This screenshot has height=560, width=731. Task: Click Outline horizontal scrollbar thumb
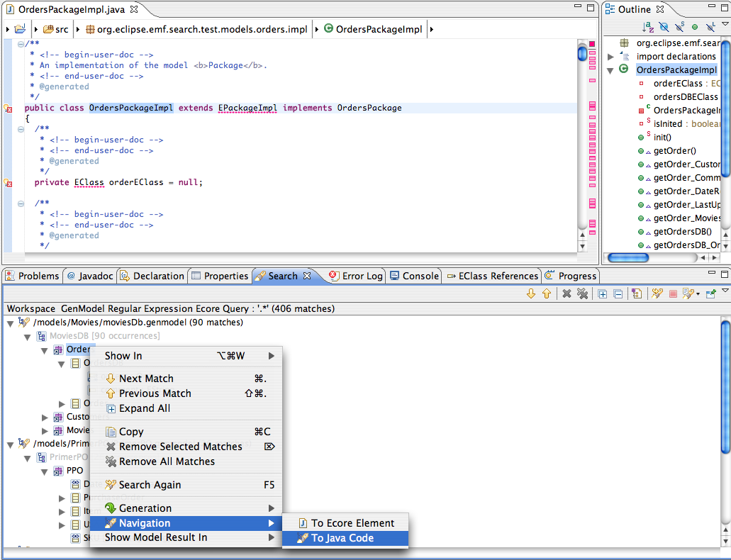pyautogui.click(x=628, y=257)
